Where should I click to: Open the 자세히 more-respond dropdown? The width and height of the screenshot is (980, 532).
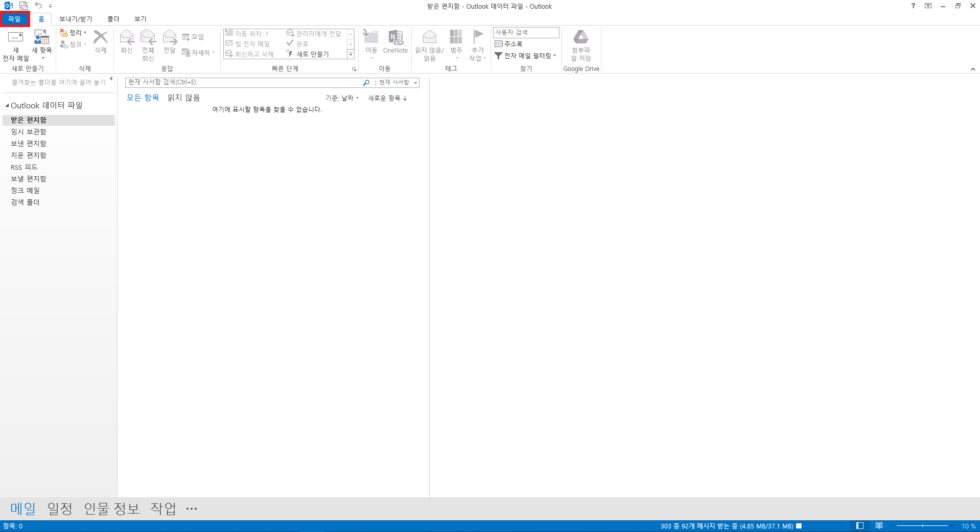pyautogui.click(x=198, y=53)
